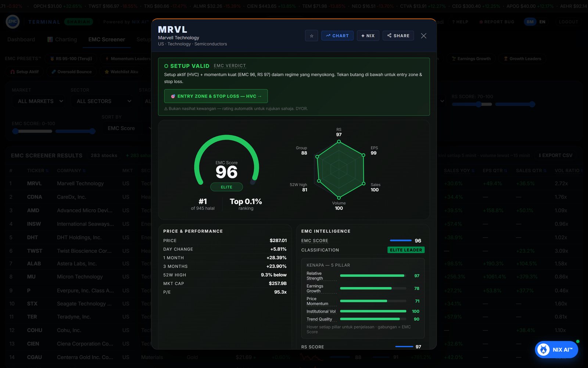Add MRVL to watchlist with star icon
This screenshot has height=368, width=588.
click(x=311, y=36)
